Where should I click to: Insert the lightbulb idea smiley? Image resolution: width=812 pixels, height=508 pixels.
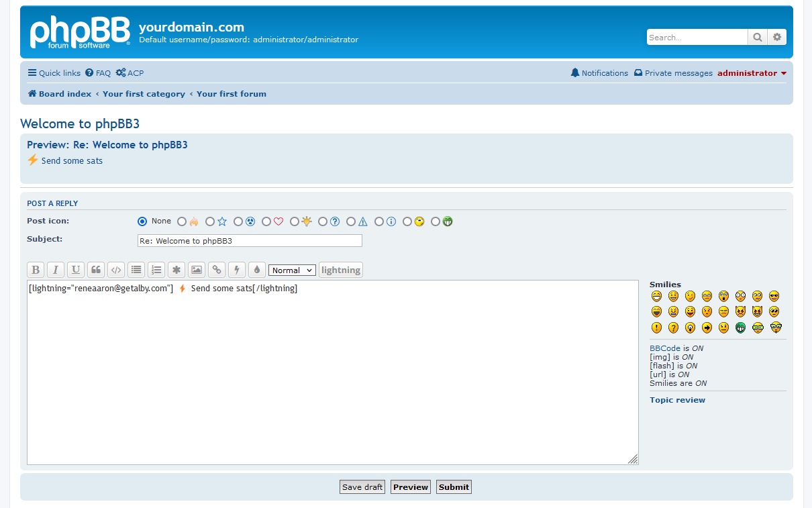(x=690, y=327)
